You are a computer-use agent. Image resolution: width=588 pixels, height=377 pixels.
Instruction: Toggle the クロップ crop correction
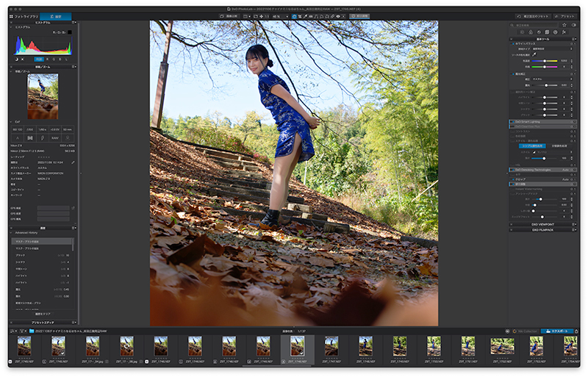click(x=513, y=179)
